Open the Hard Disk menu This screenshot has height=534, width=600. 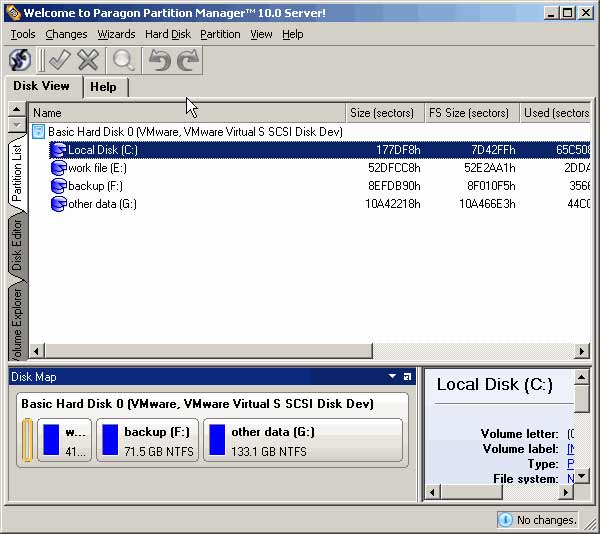pos(168,34)
